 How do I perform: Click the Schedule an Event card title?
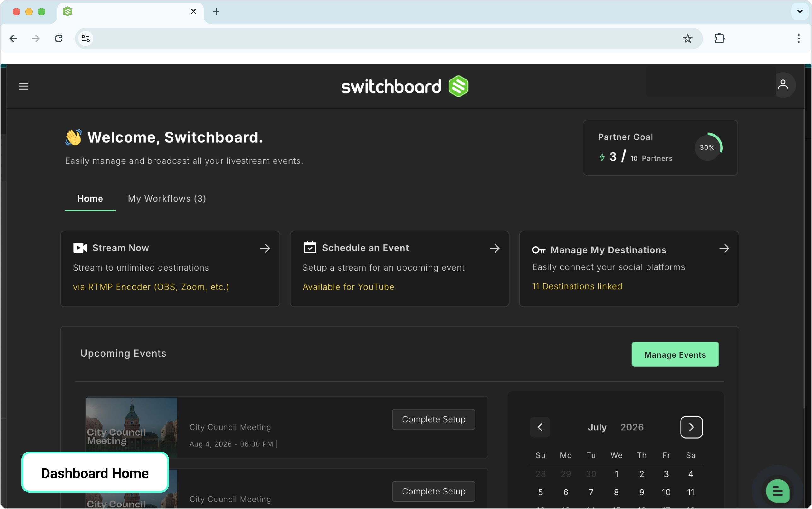click(x=366, y=248)
